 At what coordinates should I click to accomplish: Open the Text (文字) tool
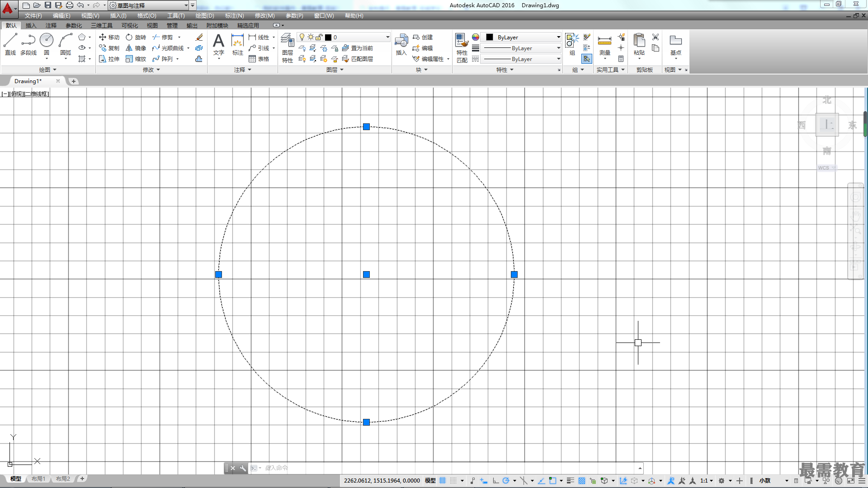pyautogui.click(x=219, y=44)
